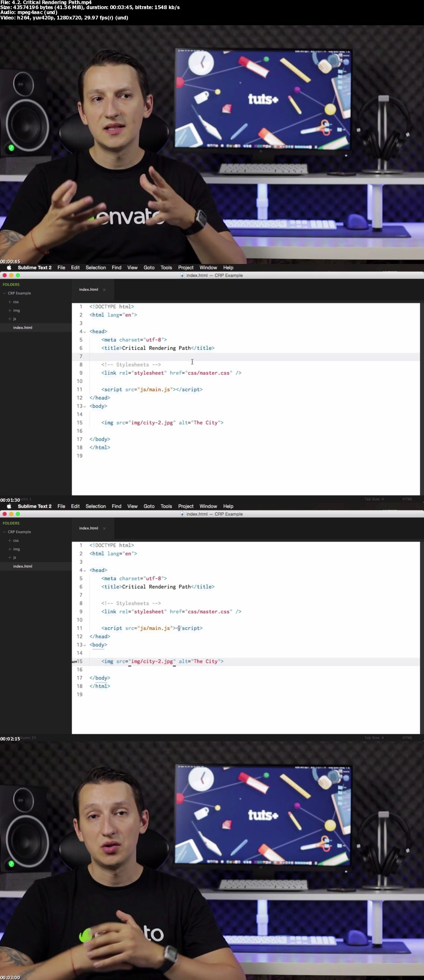Collapse CRP Example folder in 00:01:30 frame
The width and height of the screenshot is (424, 980).
pos(5,293)
